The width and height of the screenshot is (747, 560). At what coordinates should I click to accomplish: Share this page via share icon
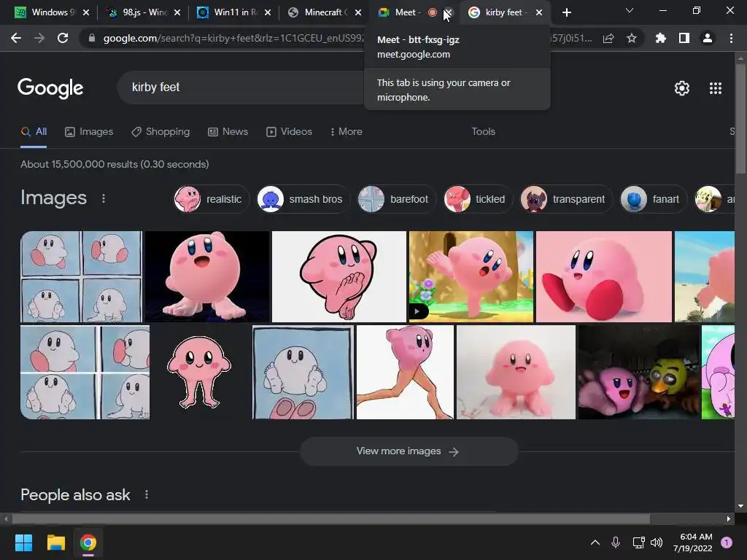coord(608,38)
